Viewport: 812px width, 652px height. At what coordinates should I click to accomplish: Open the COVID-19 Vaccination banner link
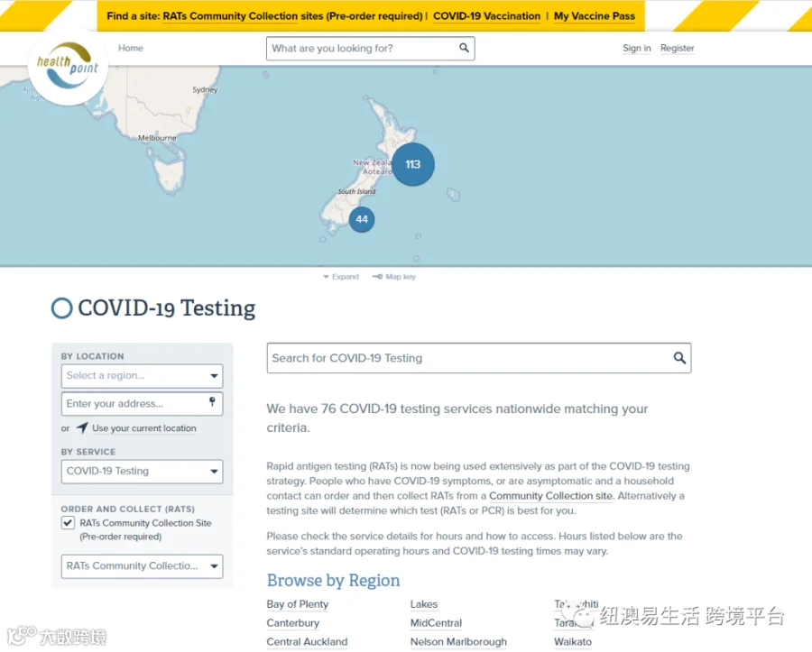486,16
